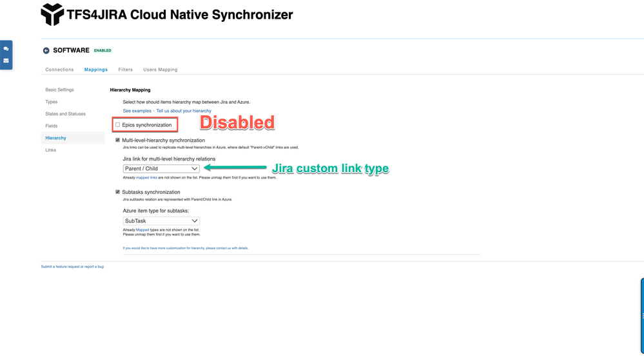Open Basic Settings in the sidebar
Viewport: 644px width, 359px height.
coord(59,90)
